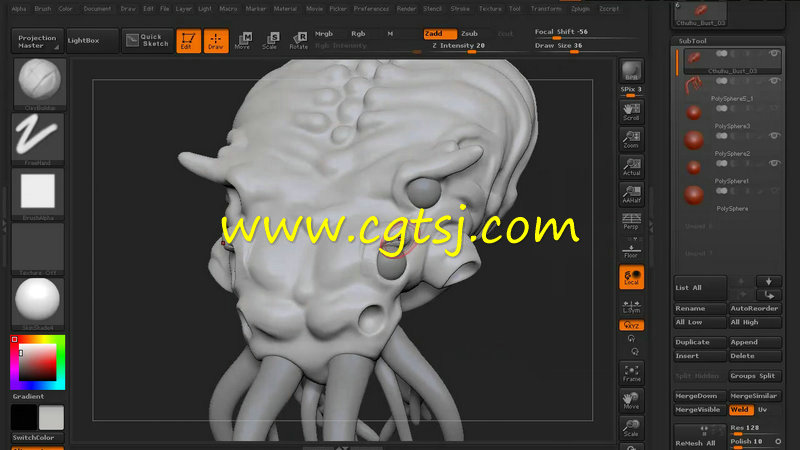The height and width of the screenshot is (450, 800).
Task: Open the Brush menu
Action: (43, 9)
